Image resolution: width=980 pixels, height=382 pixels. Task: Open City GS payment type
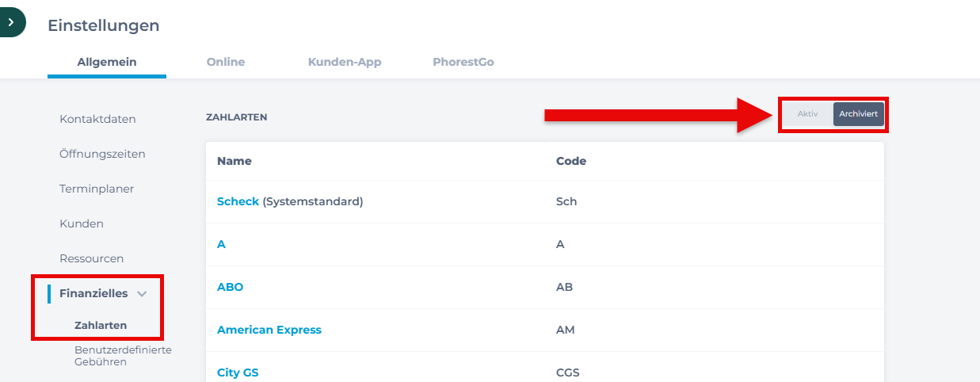(x=238, y=372)
